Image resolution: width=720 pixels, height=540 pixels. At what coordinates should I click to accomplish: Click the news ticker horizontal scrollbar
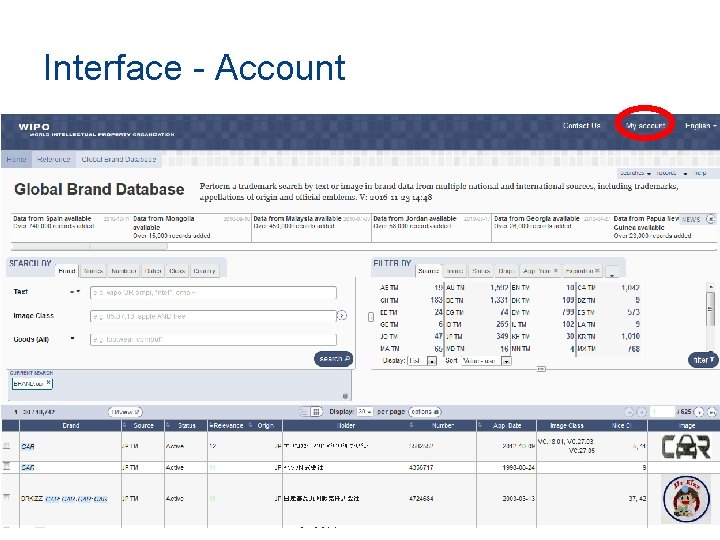90,247
